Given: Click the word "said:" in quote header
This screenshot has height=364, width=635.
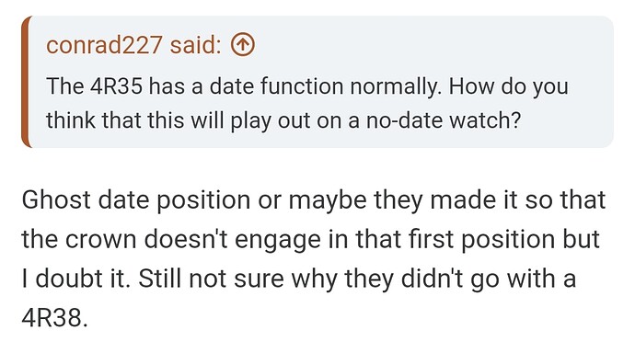Looking at the screenshot, I should coord(196,44).
